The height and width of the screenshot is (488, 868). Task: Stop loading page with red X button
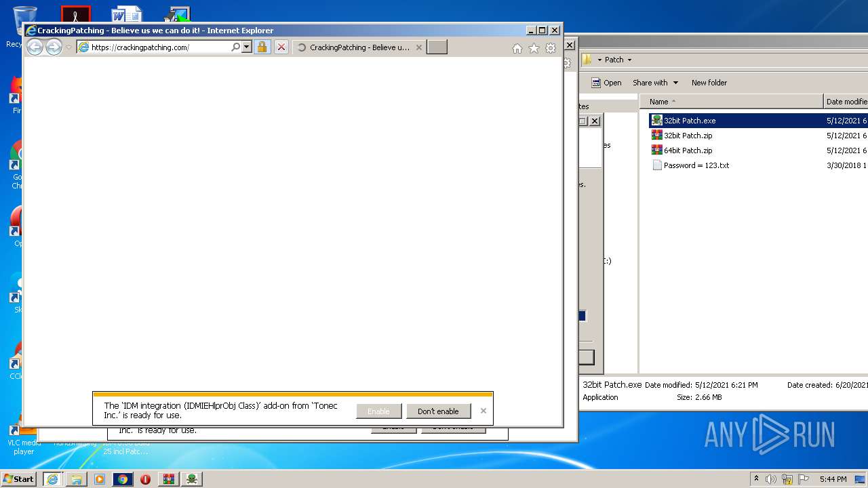pyautogui.click(x=281, y=47)
